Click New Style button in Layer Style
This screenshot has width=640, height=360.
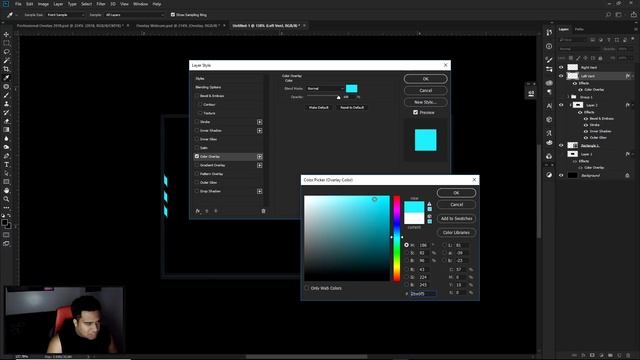(x=425, y=102)
